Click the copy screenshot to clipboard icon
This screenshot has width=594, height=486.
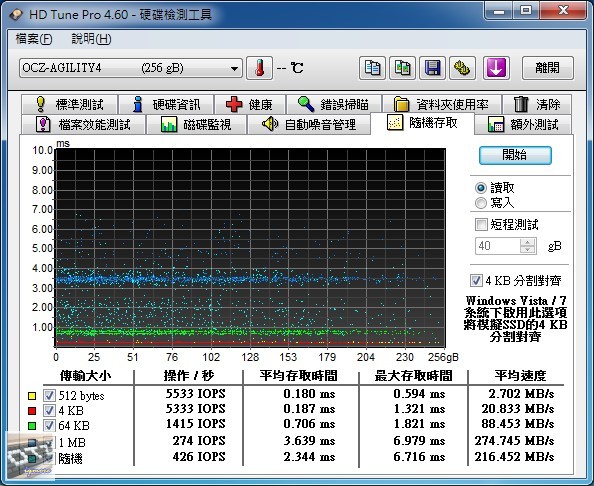pos(402,68)
